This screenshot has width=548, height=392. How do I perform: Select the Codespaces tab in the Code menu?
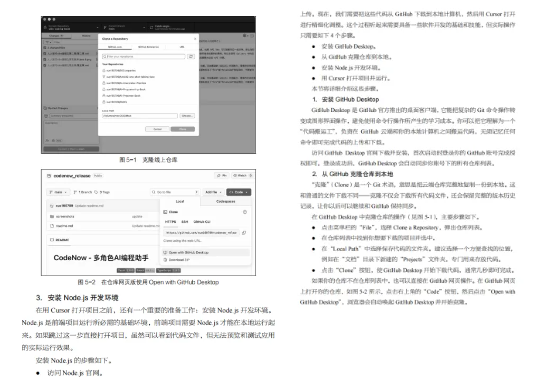click(226, 201)
